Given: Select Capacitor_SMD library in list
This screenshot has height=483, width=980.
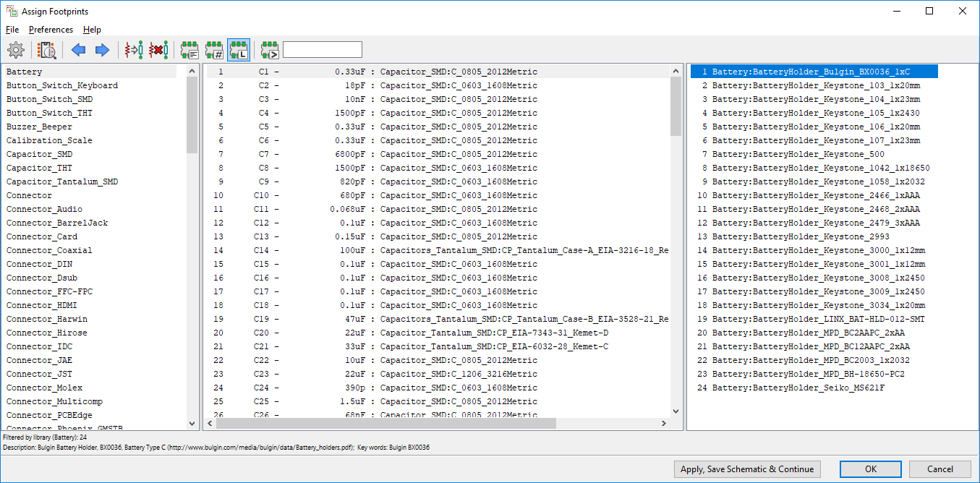Looking at the screenshot, I should pyautogui.click(x=39, y=154).
